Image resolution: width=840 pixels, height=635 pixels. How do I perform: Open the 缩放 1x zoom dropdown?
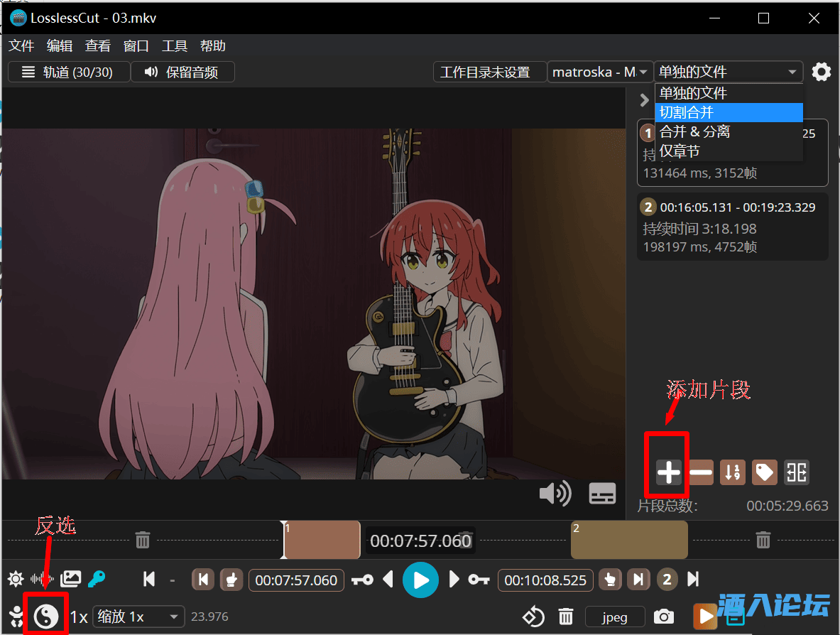coord(138,617)
